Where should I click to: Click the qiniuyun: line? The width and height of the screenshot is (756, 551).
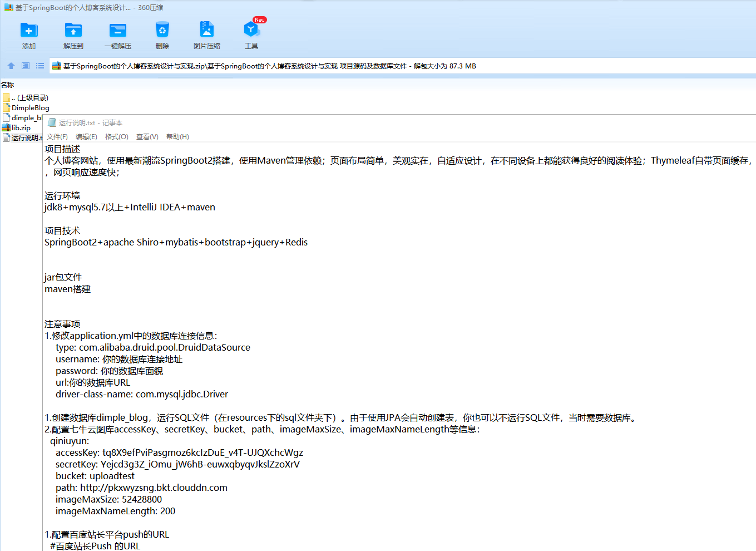pyautogui.click(x=70, y=441)
